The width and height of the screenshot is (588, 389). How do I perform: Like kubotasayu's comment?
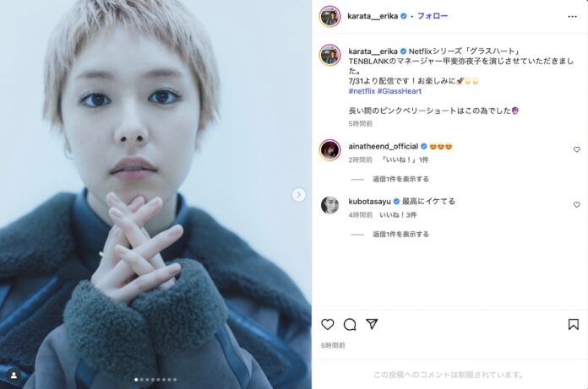click(577, 205)
